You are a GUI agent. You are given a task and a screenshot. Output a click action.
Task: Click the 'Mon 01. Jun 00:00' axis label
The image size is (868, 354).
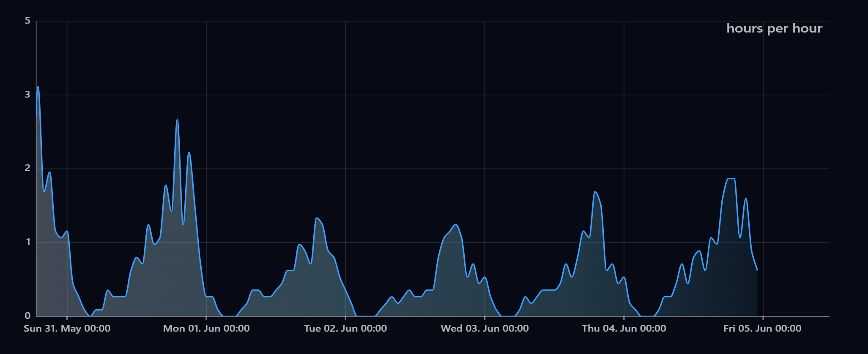(206, 328)
